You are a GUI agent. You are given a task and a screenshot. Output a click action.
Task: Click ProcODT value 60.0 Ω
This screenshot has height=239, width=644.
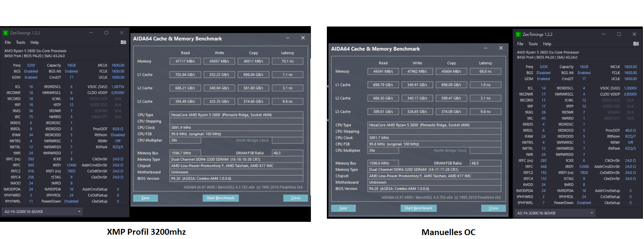click(x=118, y=129)
